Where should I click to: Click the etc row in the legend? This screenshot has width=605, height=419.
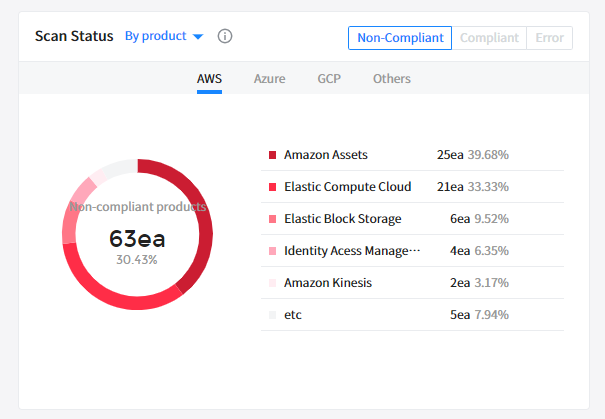[292, 315]
